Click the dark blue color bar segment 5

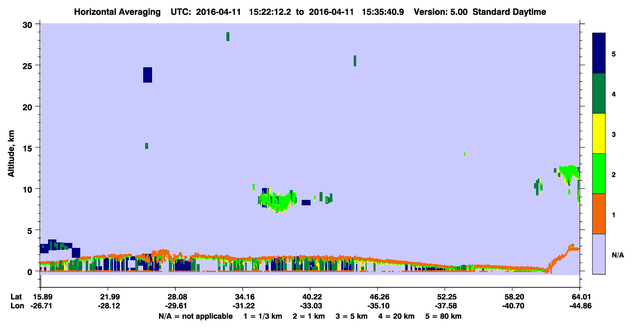tap(599, 53)
